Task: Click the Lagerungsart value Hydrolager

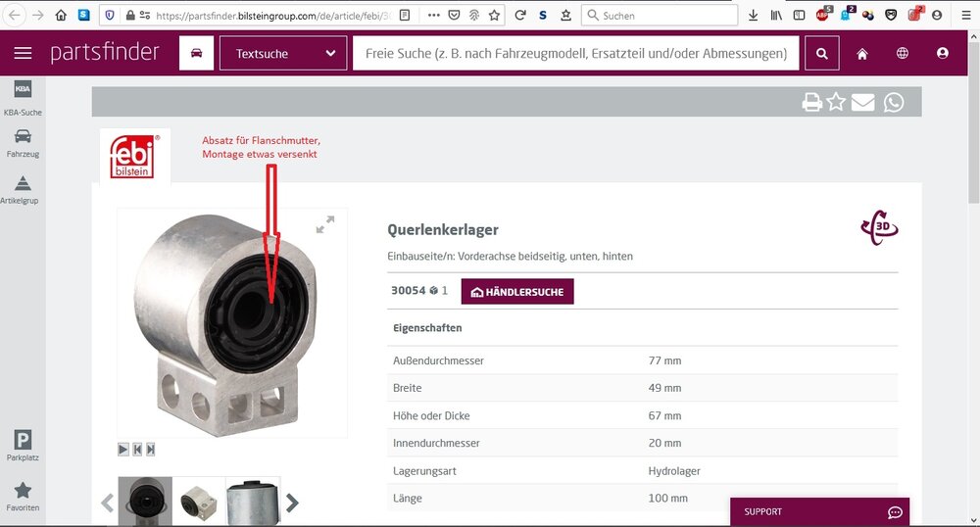Action: click(674, 471)
